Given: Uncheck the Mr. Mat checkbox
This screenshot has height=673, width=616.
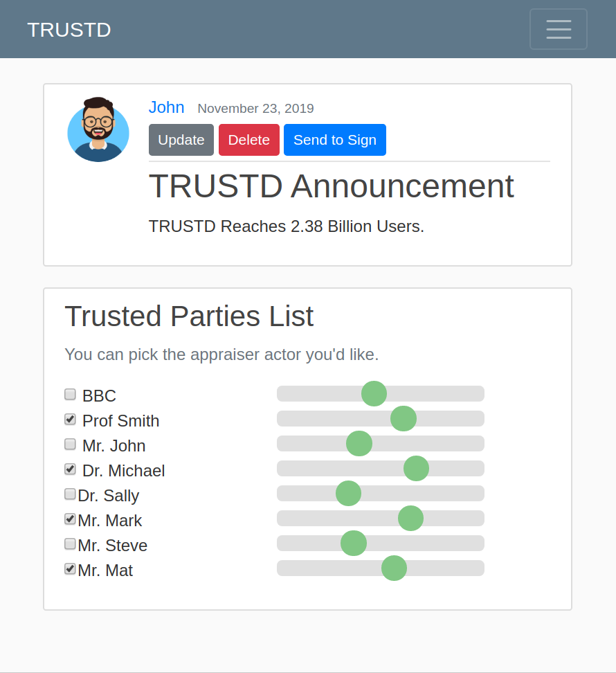Looking at the screenshot, I should [x=70, y=568].
